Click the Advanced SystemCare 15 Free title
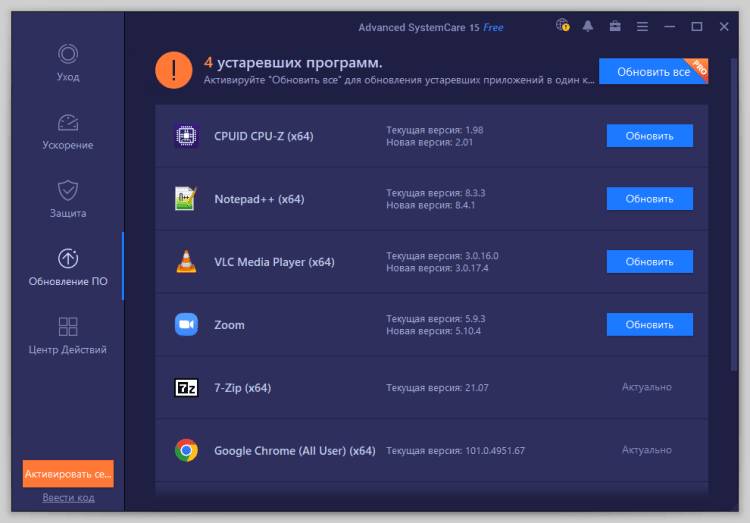This screenshot has height=523, width=750. coord(430,27)
